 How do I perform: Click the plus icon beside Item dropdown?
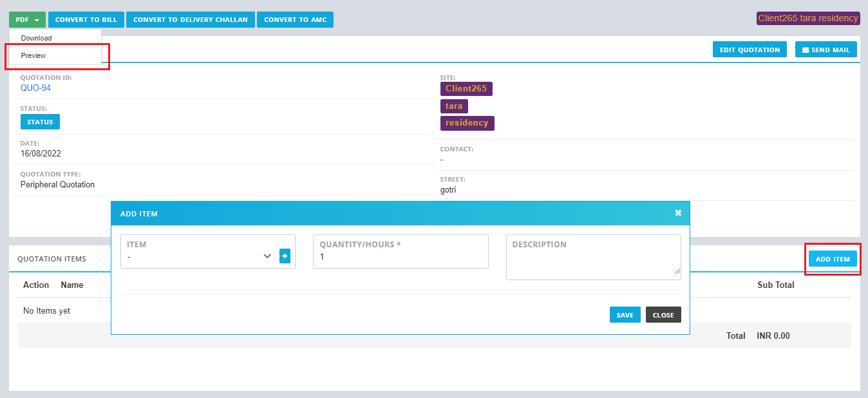pyautogui.click(x=285, y=256)
